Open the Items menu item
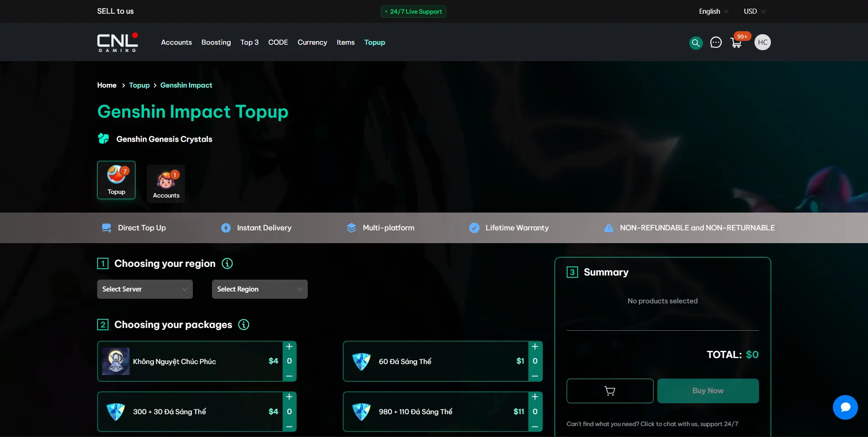 point(346,42)
